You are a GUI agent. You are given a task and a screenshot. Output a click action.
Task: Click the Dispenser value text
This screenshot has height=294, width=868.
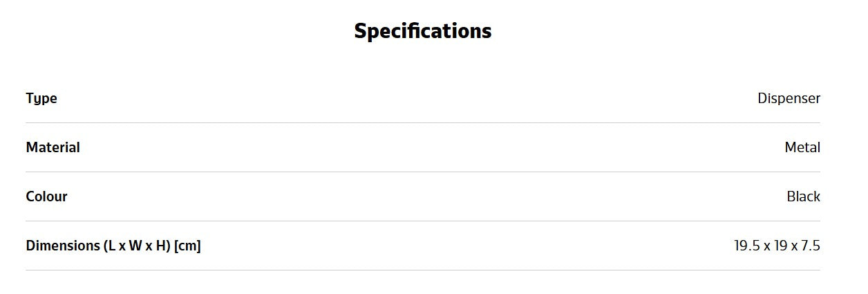click(x=789, y=98)
